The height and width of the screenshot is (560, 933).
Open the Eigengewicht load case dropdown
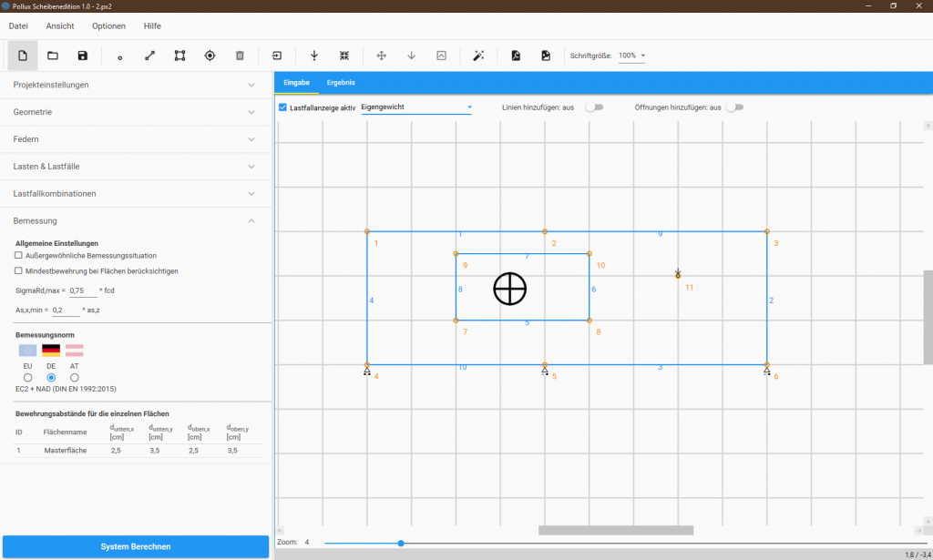coord(416,107)
